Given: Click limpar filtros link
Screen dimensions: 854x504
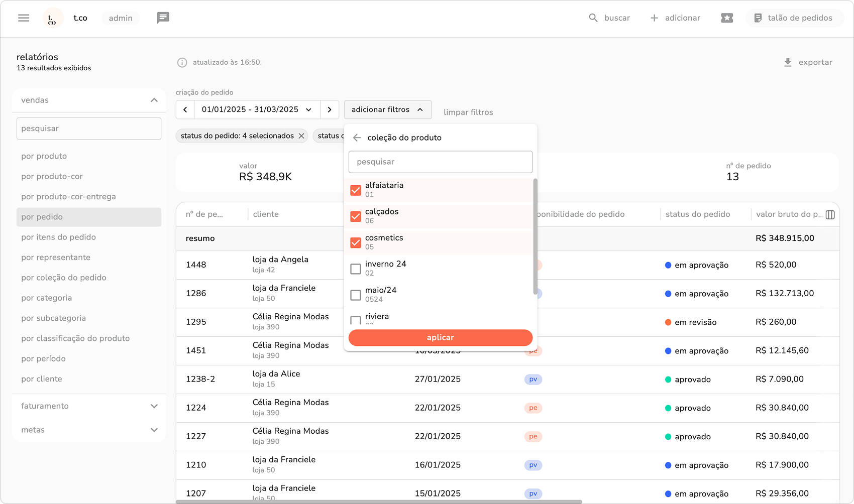Looking at the screenshot, I should (468, 112).
